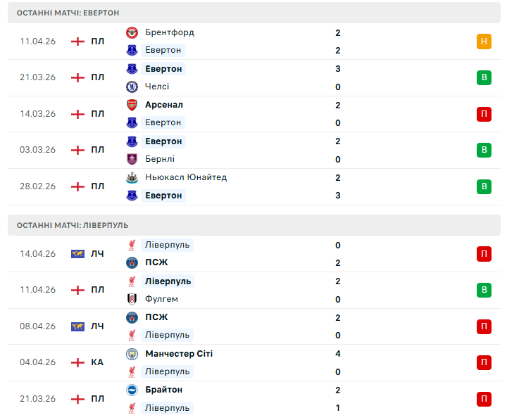Click the Brentford club crest icon
This screenshot has height=420, width=507.
point(132,32)
